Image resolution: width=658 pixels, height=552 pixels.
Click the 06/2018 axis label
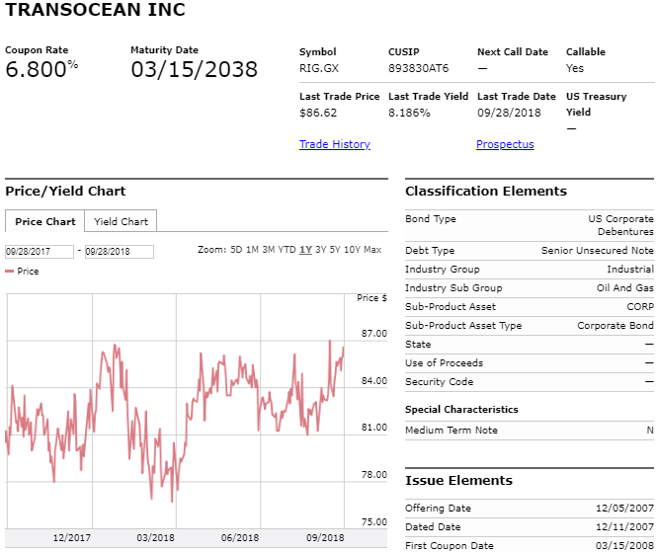click(x=240, y=538)
